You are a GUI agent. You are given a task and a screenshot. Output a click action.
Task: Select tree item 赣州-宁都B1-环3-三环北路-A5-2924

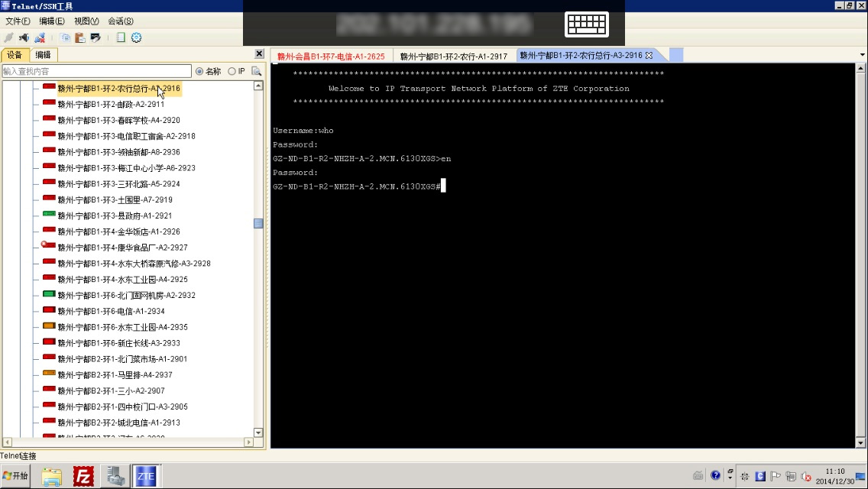[118, 184]
